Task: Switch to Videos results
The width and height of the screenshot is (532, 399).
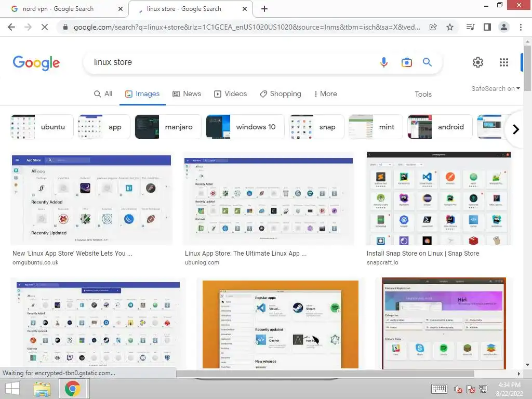Action: 230,94
